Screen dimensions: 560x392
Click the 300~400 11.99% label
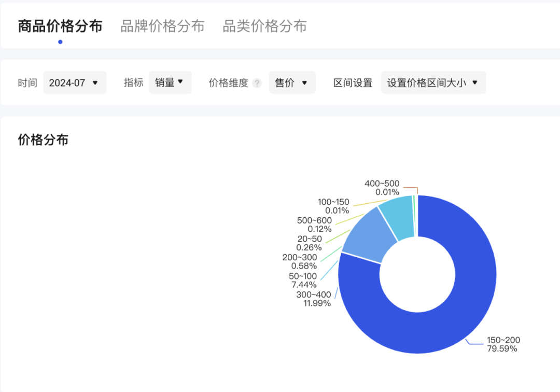(314, 299)
